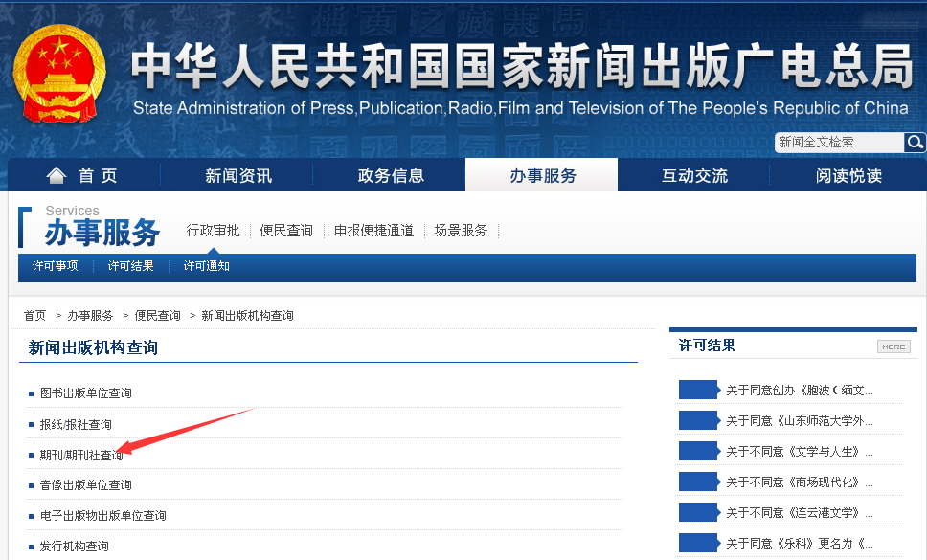Open the 首页 main navigation tab
Image resolution: width=927 pixels, height=560 pixels.
pyautogui.click(x=83, y=175)
